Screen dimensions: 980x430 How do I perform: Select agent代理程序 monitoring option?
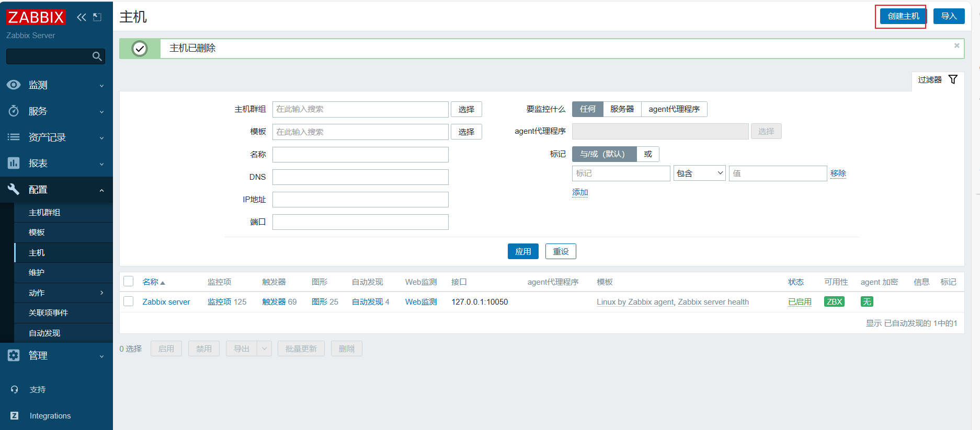click(674, 109)
